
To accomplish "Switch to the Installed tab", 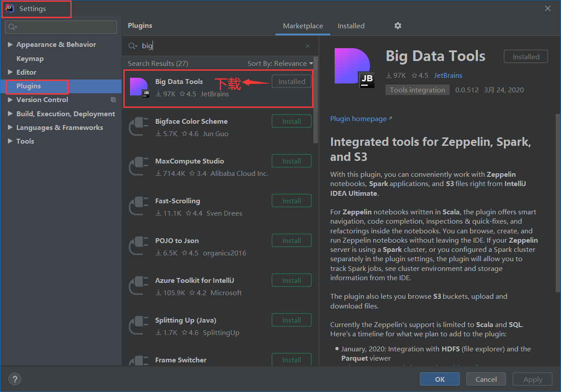I will [x=351, y=26].
